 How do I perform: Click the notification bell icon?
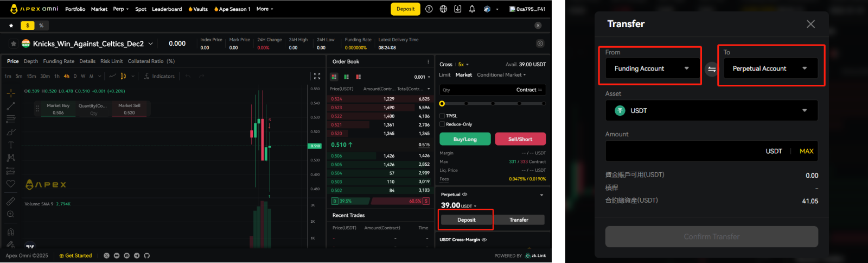click(x=472, y=9)
